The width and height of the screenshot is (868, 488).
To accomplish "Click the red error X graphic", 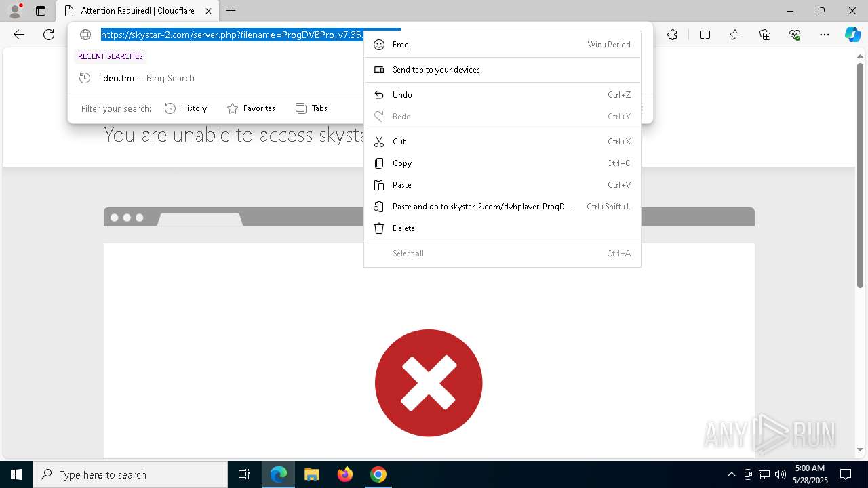I will (429, 383).
